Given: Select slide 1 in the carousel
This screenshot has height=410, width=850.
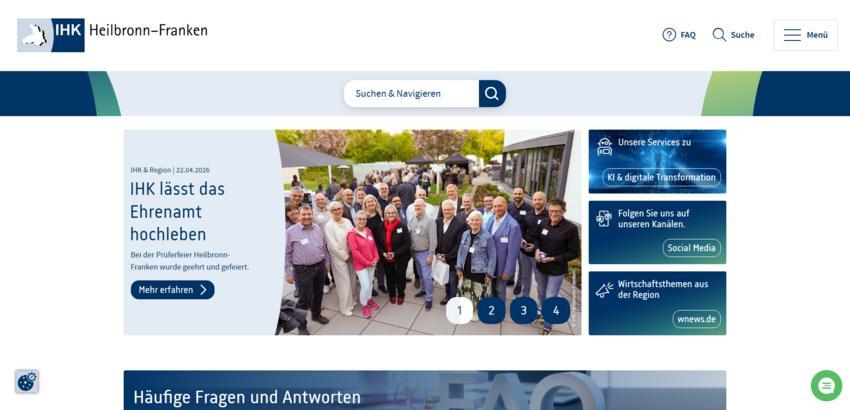Looking at the screenshot, I should [459, 311].
